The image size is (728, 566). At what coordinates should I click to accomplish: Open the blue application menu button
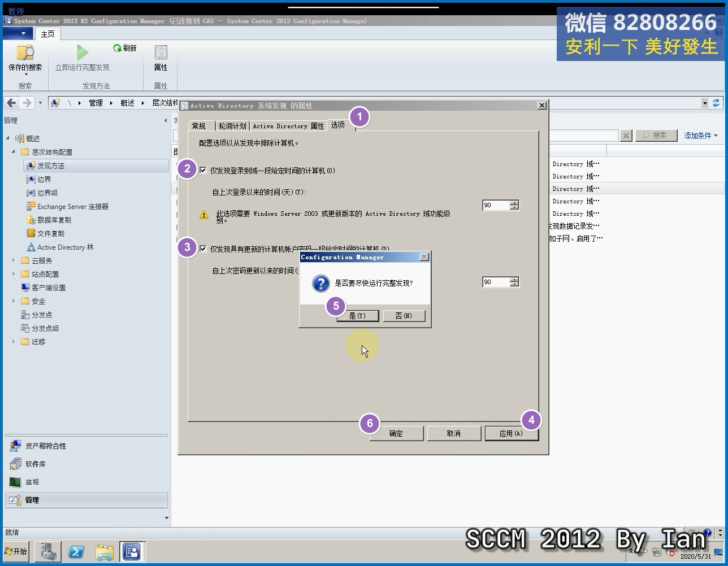tap(19, 34)
